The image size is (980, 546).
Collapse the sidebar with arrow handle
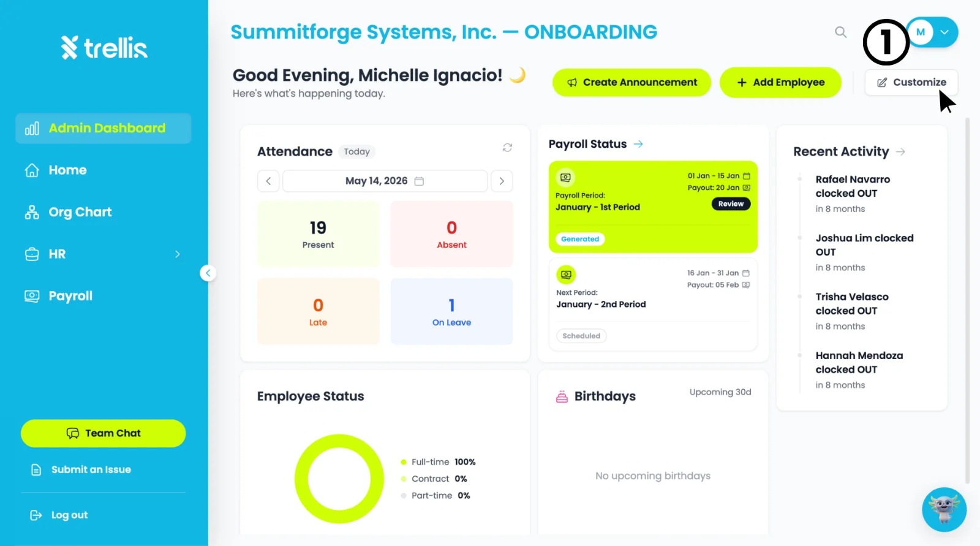tap(208, 273)
